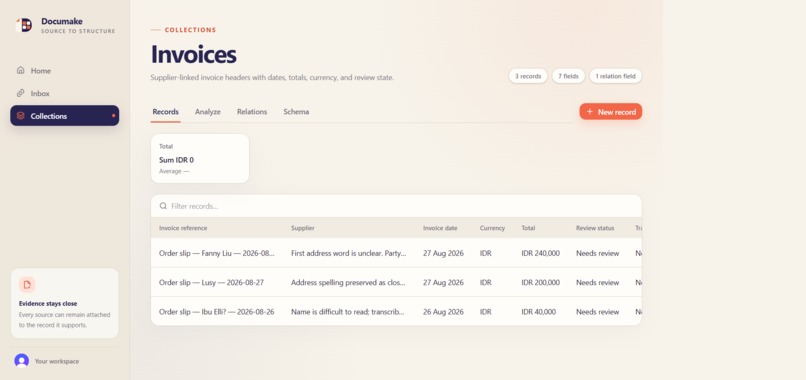The image size is (806, 380).
Task: Sort by Currency column header
Action: 492,228
